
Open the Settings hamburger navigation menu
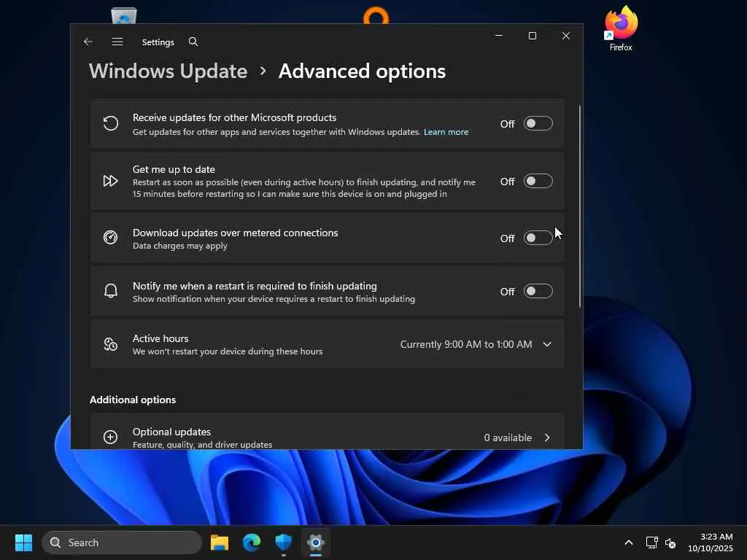pyautogui.click(x=117, y=42)
